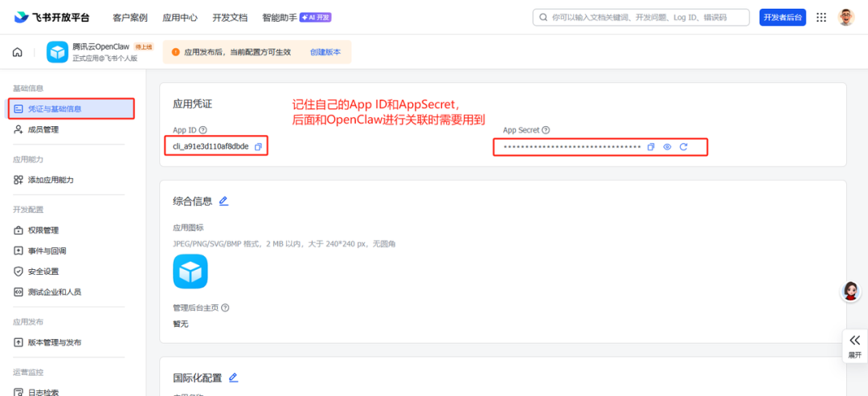Click the 开发者后台 button
The width and height of the screenshot is (868, 396).
[x=782, y=17]
